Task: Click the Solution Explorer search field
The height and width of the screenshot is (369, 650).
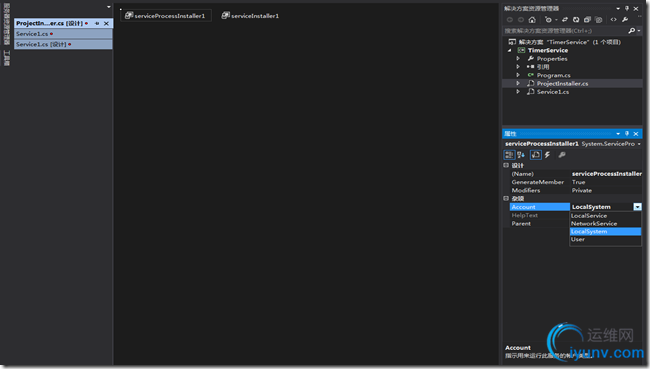Action: coord(565,31)
